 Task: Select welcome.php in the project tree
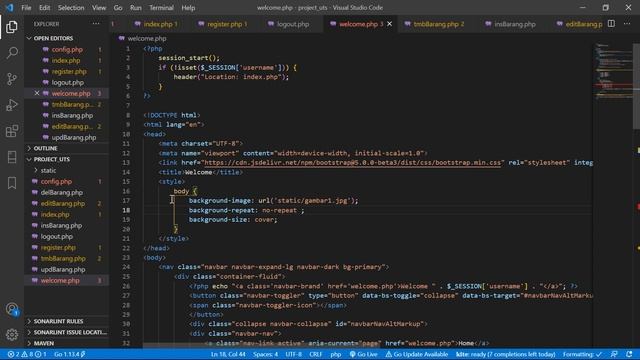coord(60,280)
